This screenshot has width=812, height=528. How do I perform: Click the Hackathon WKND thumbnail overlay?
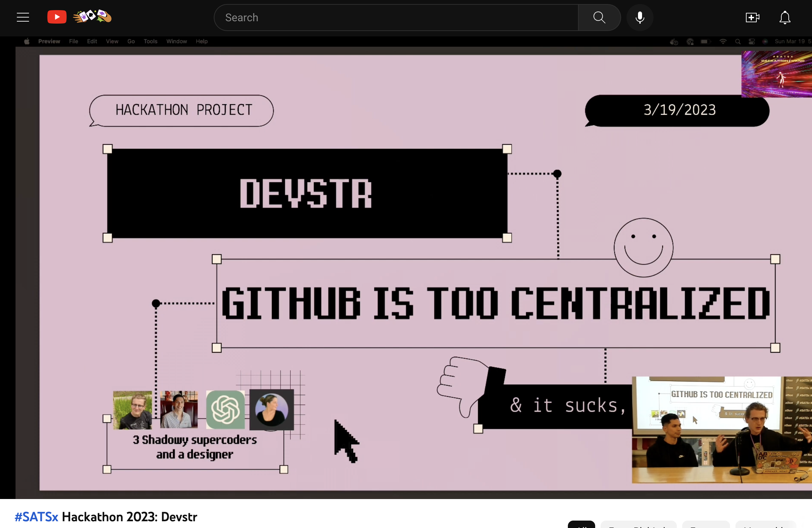coord(776,75)
